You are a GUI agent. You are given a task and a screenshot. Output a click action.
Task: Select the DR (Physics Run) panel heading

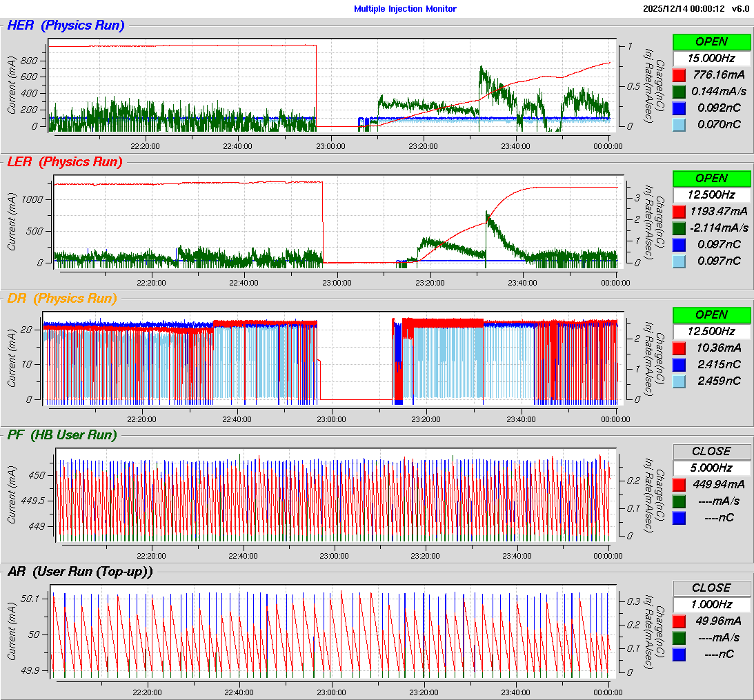coord(62,299)
